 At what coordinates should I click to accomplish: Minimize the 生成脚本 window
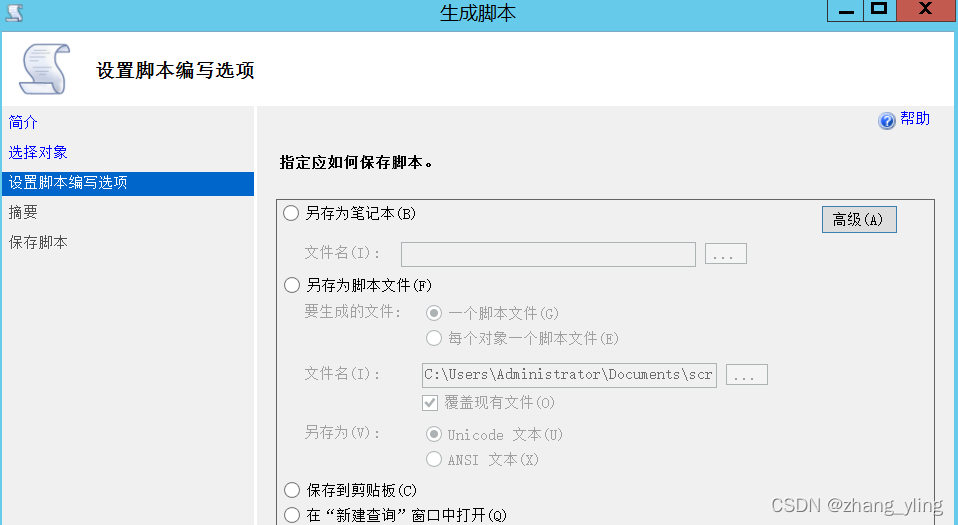pyautogui.click(x=846, y=11)
